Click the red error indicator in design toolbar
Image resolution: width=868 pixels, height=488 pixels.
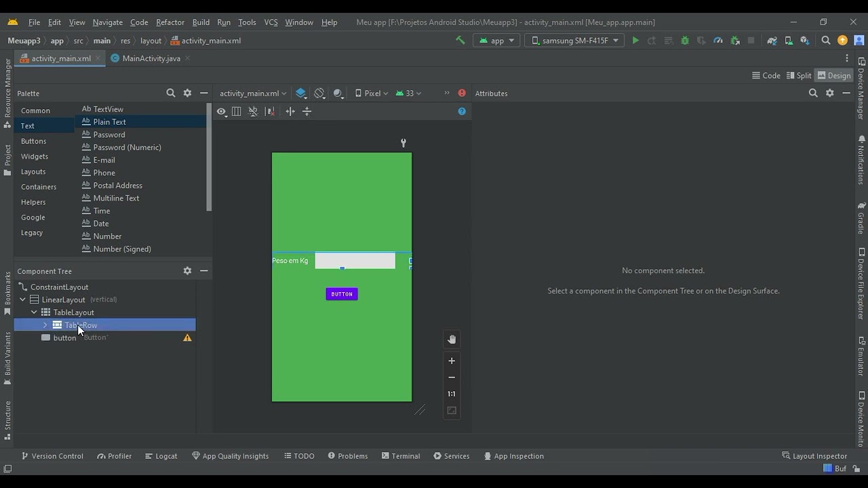click(x=462, y=93)
